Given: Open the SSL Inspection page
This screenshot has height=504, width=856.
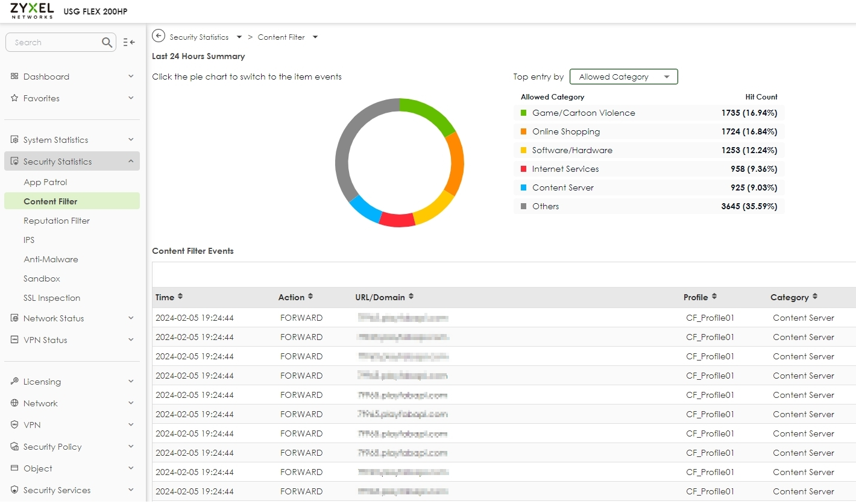Looking at the screenshot, I should click(52, 297).
